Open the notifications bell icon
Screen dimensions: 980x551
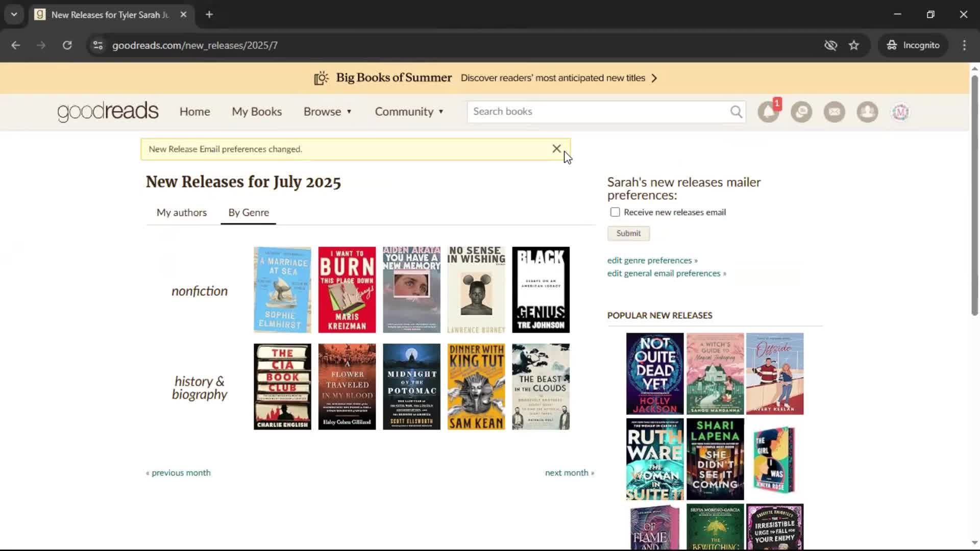pos(768,112)
